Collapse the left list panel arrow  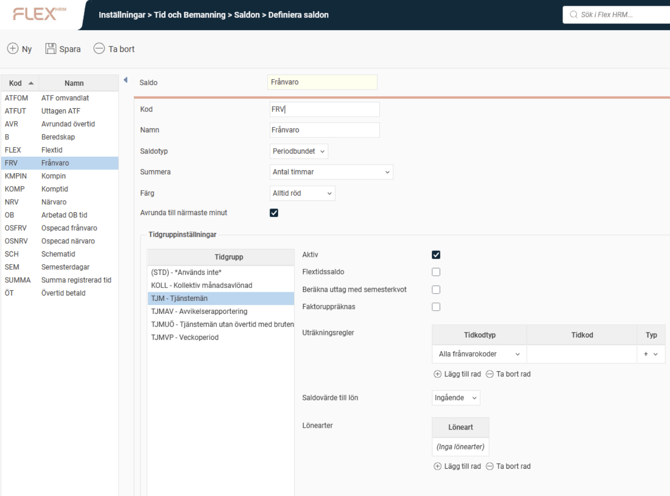[125, 81]
